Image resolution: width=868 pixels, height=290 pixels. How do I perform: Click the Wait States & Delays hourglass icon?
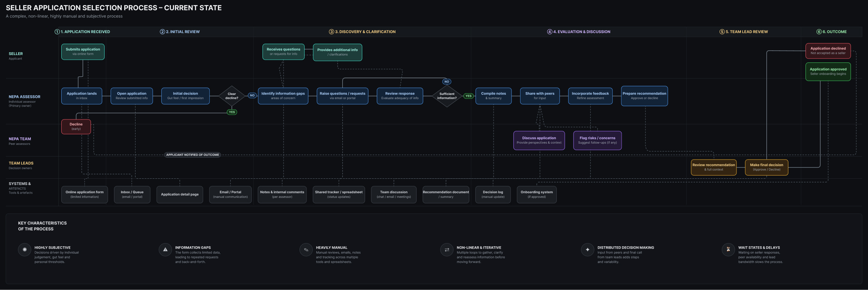[x=728, y=249]
